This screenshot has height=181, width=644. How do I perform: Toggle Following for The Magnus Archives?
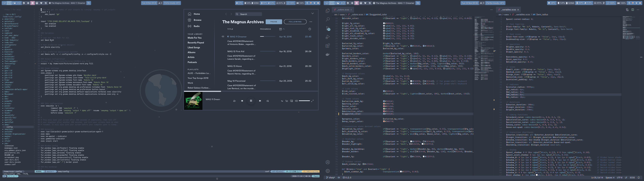coord(295,22)
